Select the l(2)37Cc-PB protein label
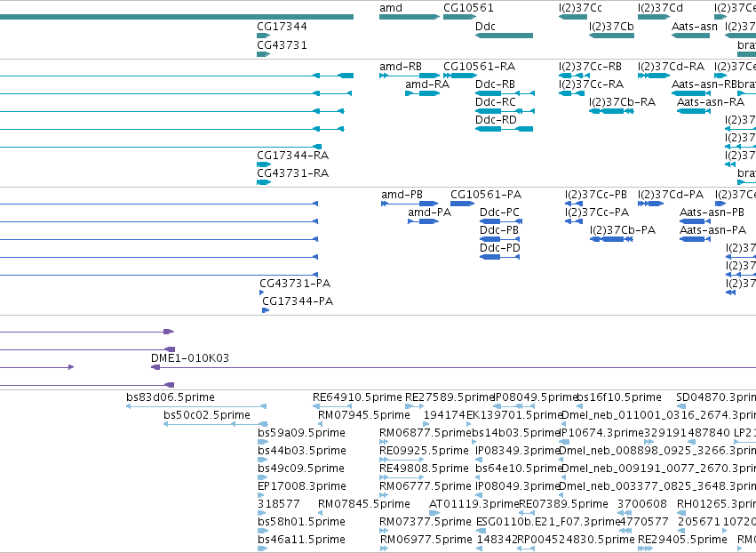756x553 pixels. tap(596, 195)
